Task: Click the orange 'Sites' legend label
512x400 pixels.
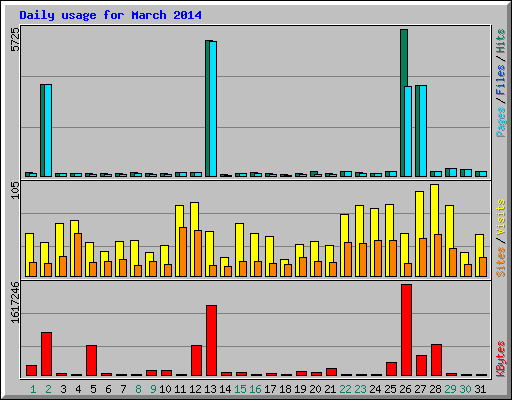Action: (500, 262)
